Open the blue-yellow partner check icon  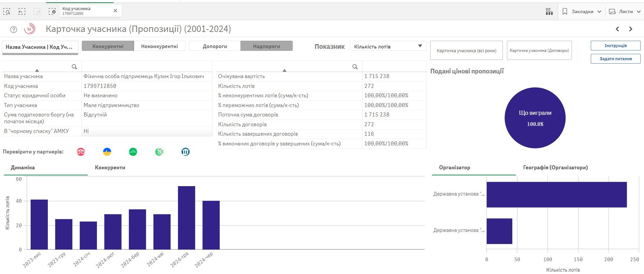pyautogui.click(x=107, y=152)
